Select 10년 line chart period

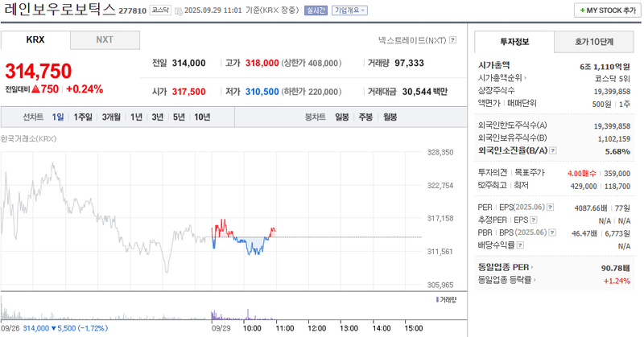tap(202, 117)
